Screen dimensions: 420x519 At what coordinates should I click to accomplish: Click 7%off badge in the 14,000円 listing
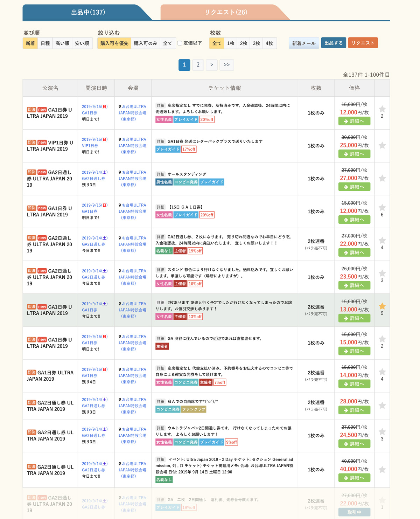tap(219, 382)
